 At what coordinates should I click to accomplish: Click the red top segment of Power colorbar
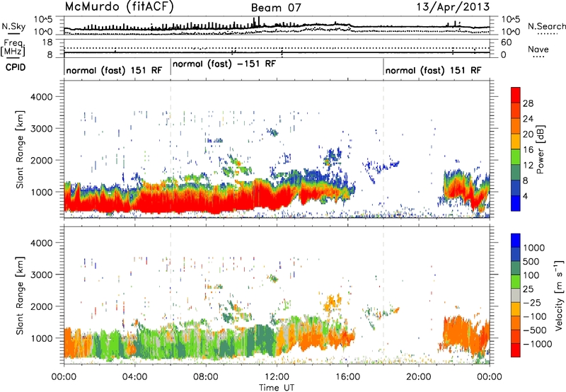(516, 95)
